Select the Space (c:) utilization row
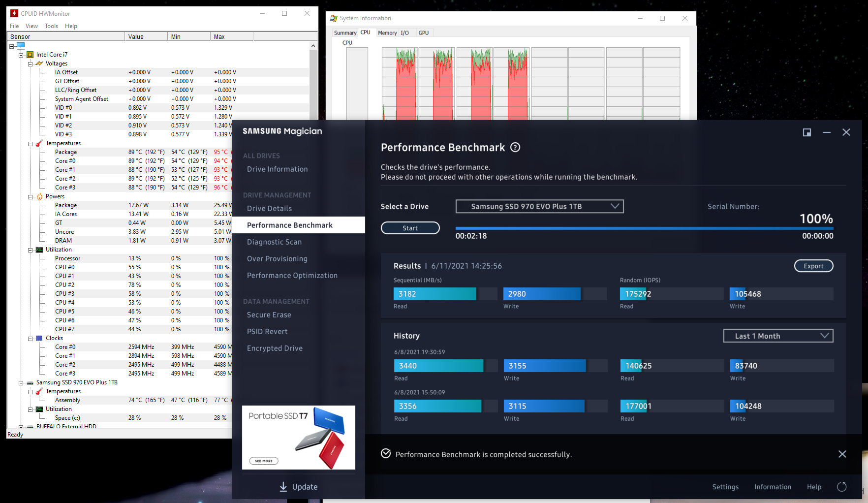 pyautogui.click(x=142, y=418)
